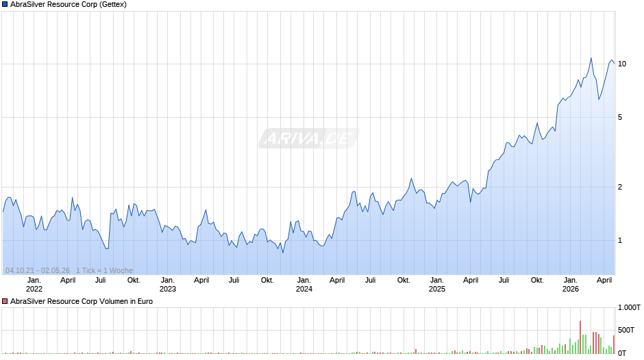644x360 pixels.
Task: Click the chart title 'AbraSilver Resource Corp (Gettex)'
Action: click(69, 5)
